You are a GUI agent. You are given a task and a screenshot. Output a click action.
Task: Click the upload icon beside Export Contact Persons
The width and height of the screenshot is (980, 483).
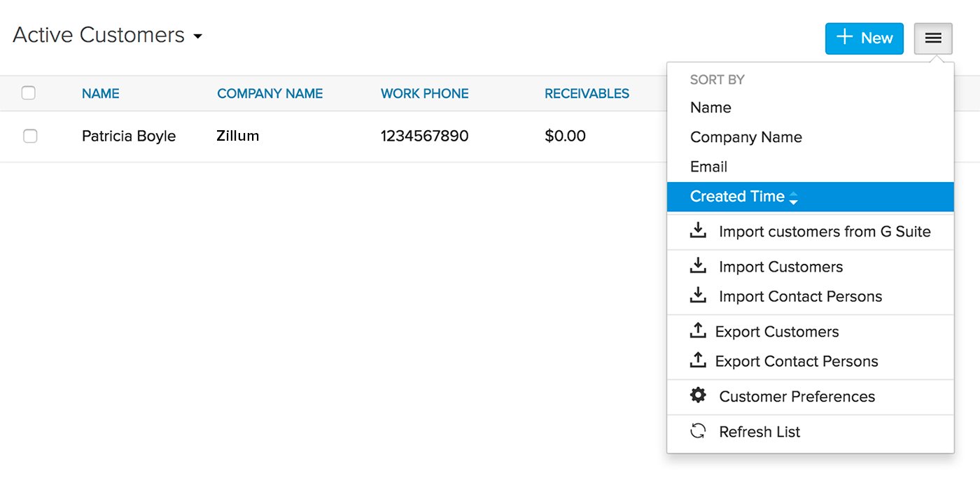[698, 360]
